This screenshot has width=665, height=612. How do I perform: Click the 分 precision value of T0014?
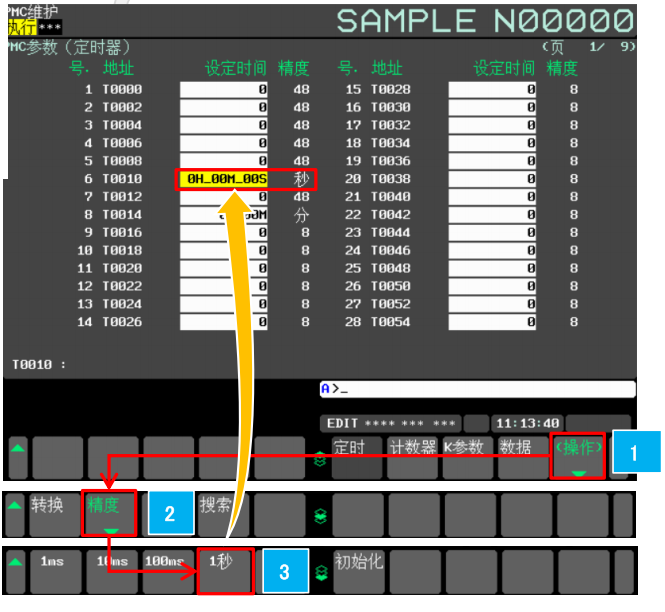click(x=302, y=215)
